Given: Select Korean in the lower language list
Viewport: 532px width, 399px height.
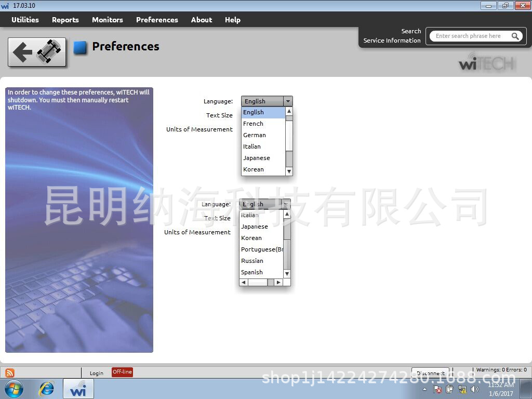Looking at the screenshot, I should (x=261, y=238).
